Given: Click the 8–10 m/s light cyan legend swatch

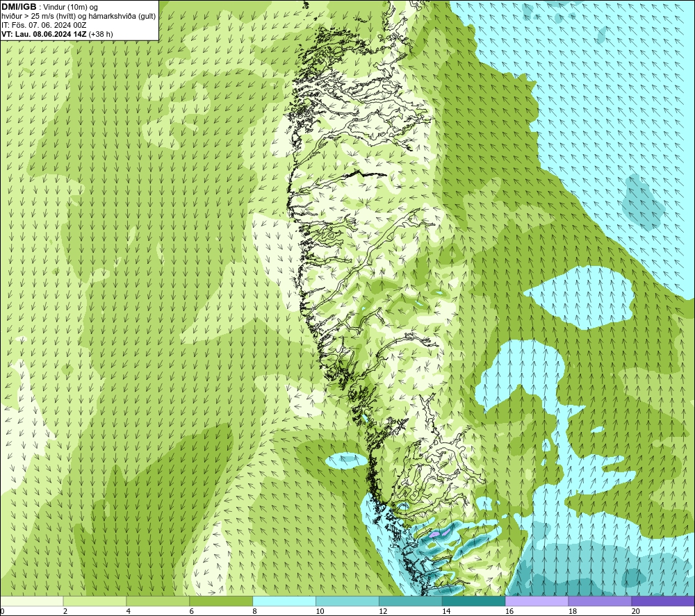Looking at the screenshot, I should (x=284, y=601).
